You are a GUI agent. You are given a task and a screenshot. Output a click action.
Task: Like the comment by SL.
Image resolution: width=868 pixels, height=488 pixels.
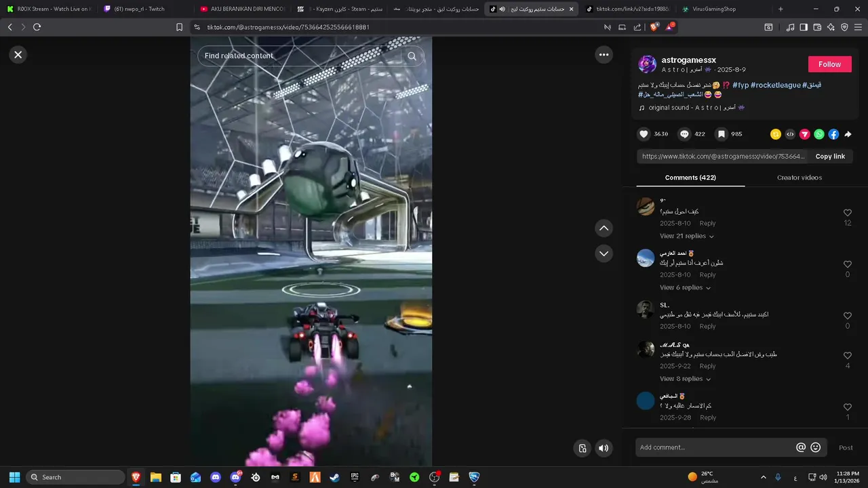847,316
